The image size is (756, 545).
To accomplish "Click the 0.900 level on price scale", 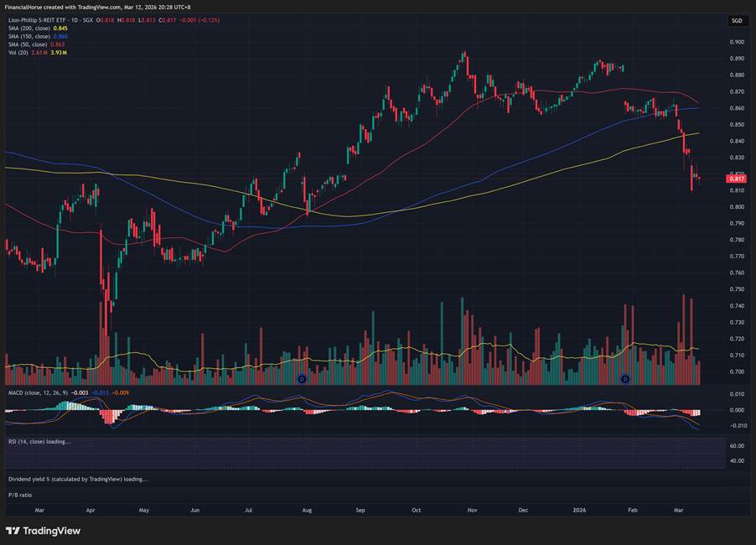I will tap(737, 42).
